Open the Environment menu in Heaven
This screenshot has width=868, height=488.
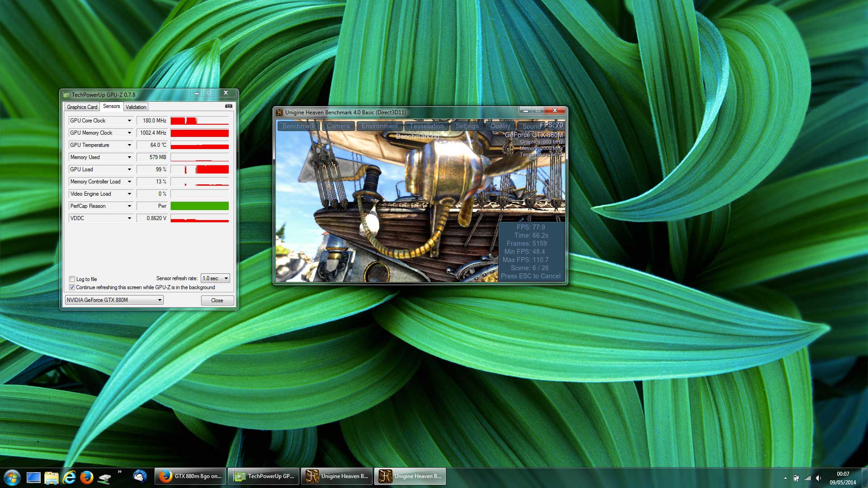[x=379, y=126]
